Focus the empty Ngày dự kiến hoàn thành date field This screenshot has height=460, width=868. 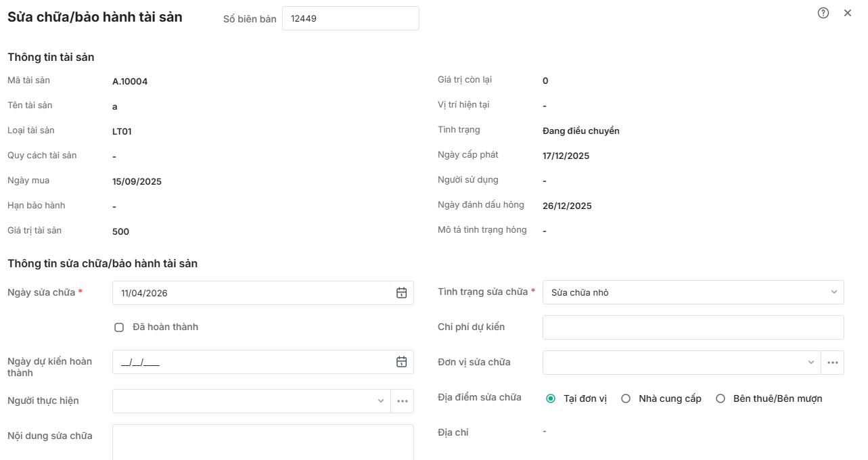[x=250, y=363]
